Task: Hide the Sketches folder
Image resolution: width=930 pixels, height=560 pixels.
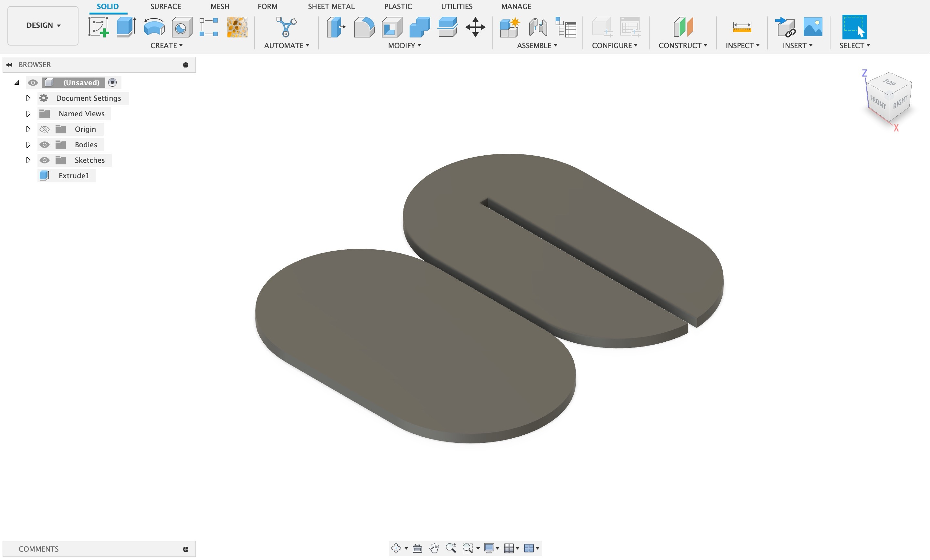Action: [45, 161]
